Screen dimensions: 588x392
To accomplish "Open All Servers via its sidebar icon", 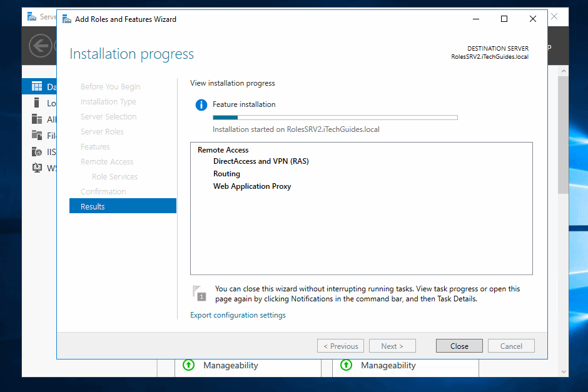I will (x=37, y=119).
